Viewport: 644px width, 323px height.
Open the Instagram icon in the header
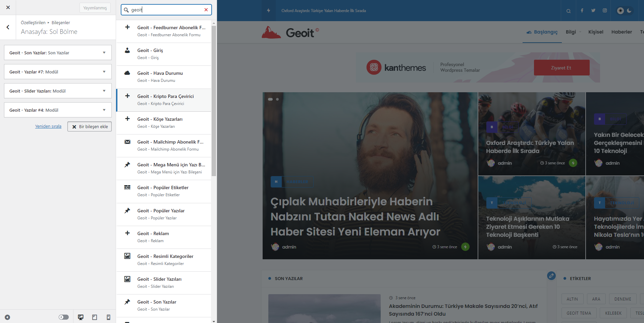coord(605,11)
